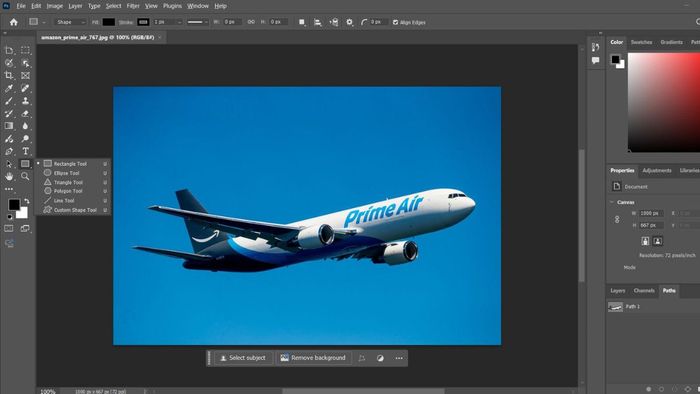Select the Rectangular Marquee tool
700x394 pixels.
click(x=25, y=50)
